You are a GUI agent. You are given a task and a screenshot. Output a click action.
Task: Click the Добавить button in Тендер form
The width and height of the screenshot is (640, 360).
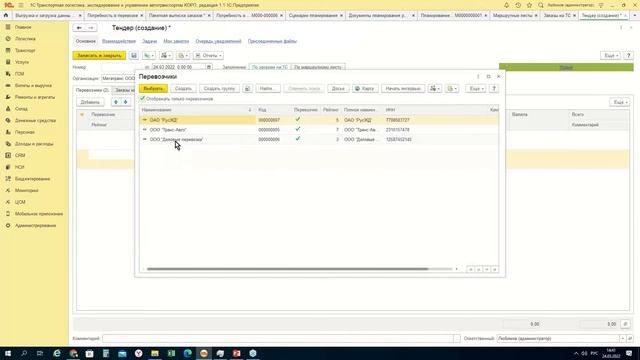(x=90, y=102)
